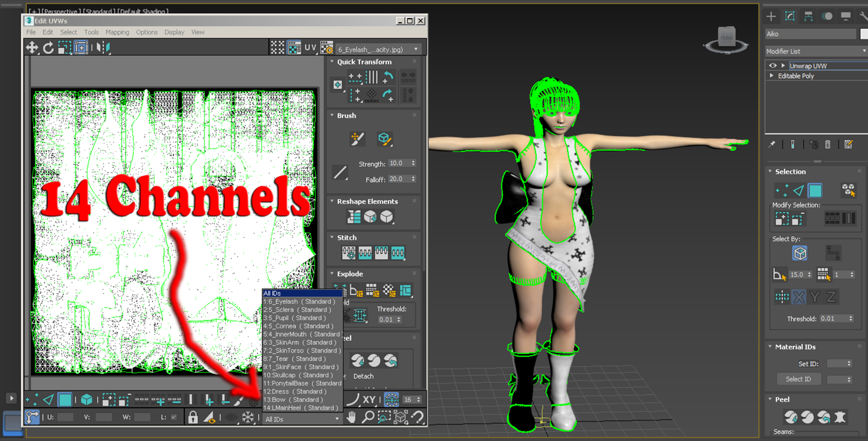Toggle the X axis button in Select By section
The width and height of the screenshot is (868, 441).
(799, 297)
